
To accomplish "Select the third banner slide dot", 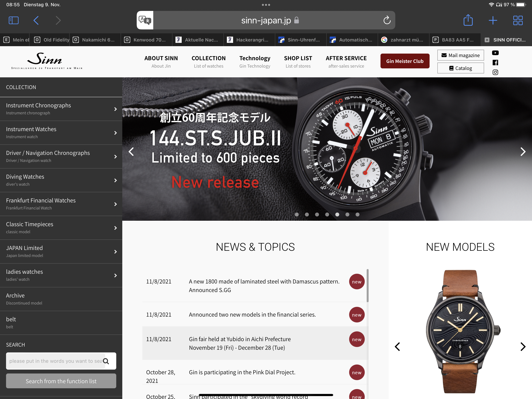I will coord(317,215).
